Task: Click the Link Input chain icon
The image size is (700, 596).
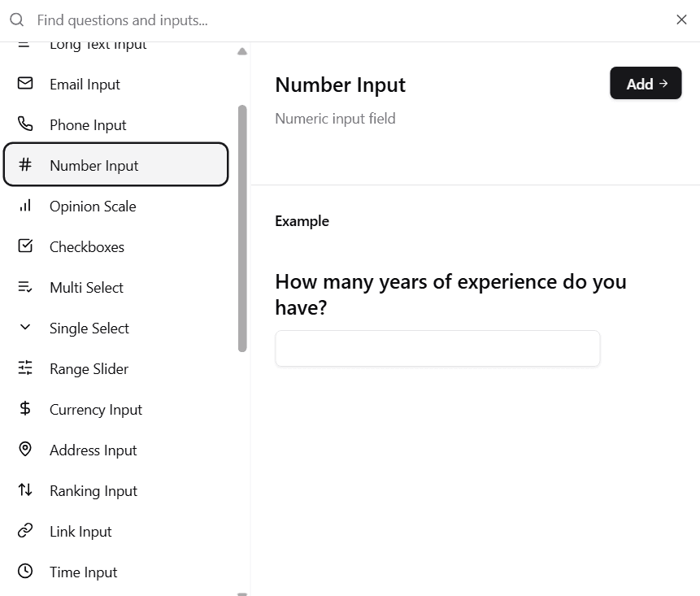Action: click(24, 531)
